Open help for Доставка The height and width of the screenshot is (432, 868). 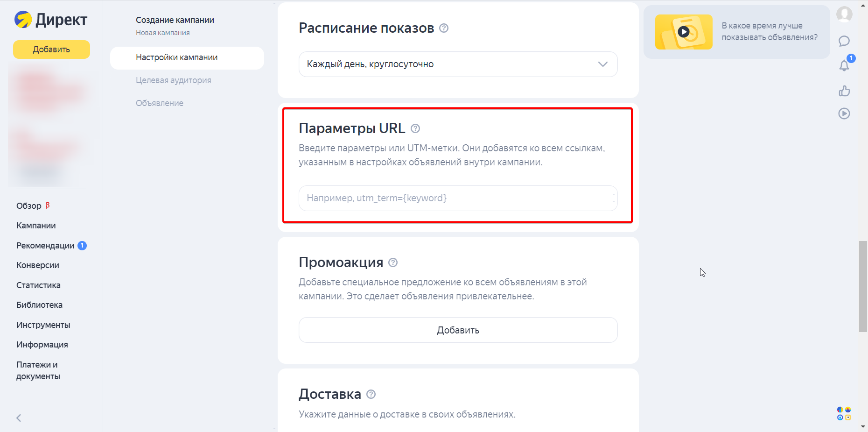point(371,394)
